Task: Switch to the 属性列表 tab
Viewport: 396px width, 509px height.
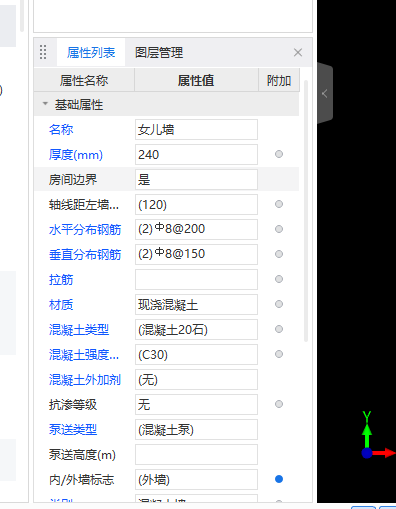Action: [91, 52]
